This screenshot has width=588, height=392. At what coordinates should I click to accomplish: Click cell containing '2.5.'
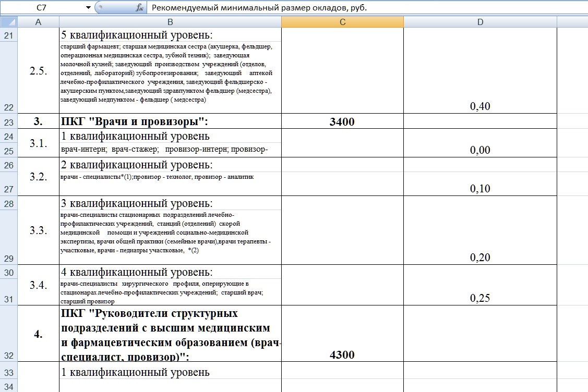pyautogui.click(x=38, y=70)
